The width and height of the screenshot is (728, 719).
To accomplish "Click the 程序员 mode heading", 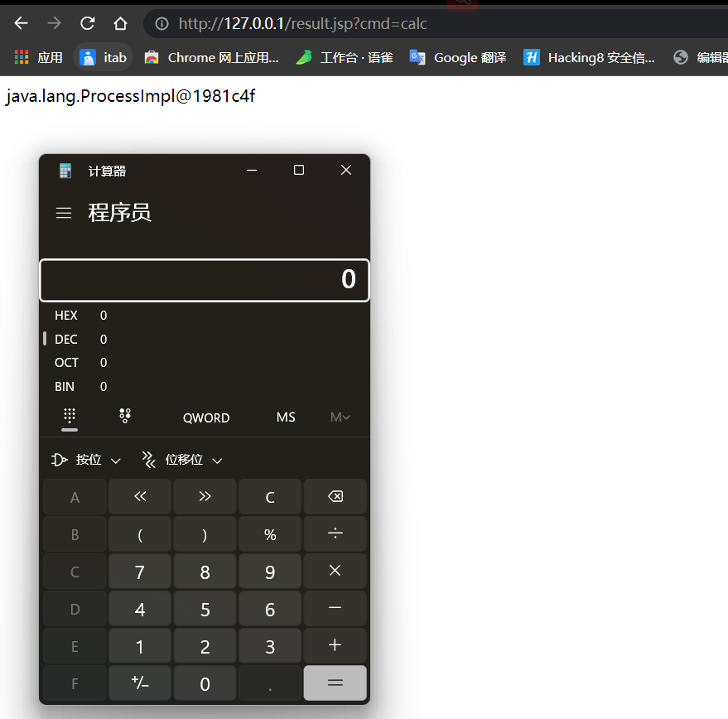I will point(120,213).
